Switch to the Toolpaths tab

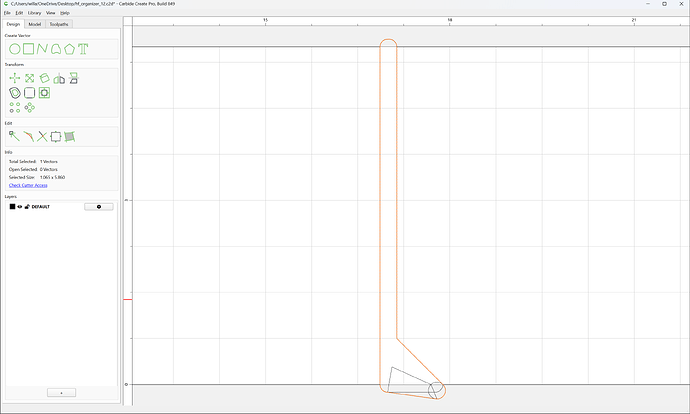click(59, 24)
